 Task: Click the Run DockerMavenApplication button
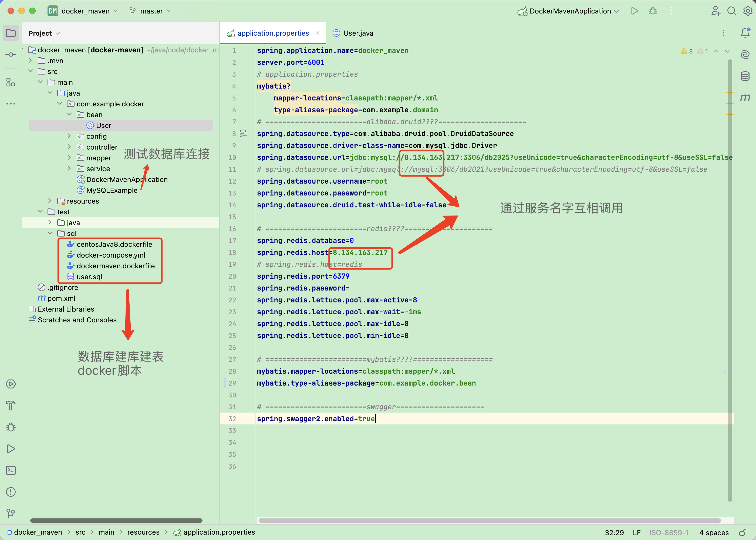click(x=634, y=11)
